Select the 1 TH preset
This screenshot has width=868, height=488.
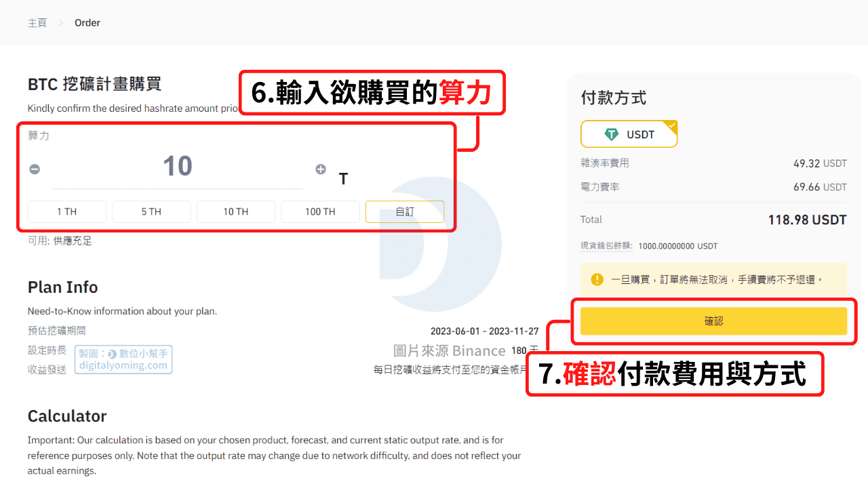coord(67,211)
